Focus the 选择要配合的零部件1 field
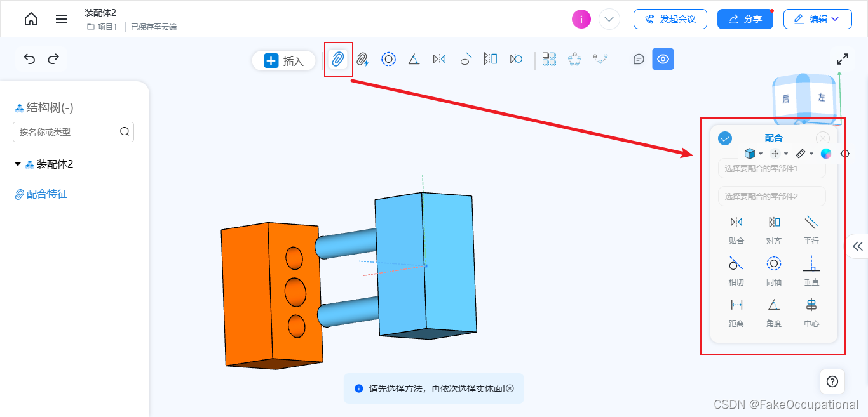This screenshot has width=868, height=417. coord(771,168)
